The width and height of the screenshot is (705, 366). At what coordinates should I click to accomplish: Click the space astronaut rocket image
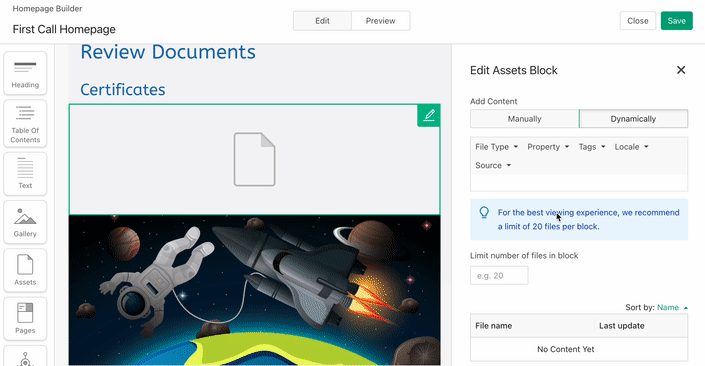pyautogui.click(x=254, y=290)
